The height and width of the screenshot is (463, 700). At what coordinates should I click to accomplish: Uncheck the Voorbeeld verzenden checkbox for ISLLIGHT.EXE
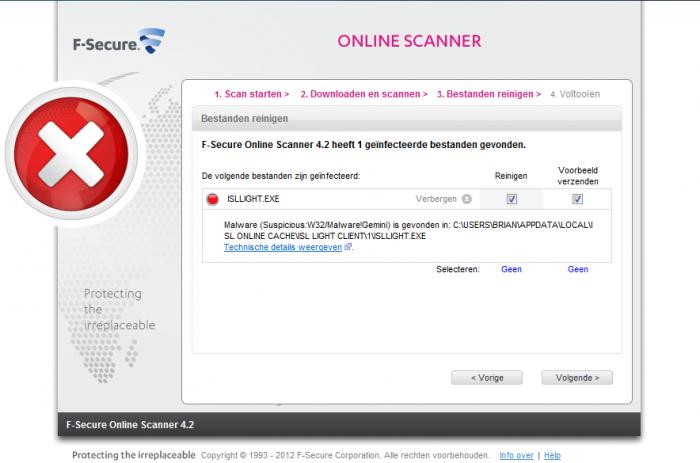(x=577, y=199)
